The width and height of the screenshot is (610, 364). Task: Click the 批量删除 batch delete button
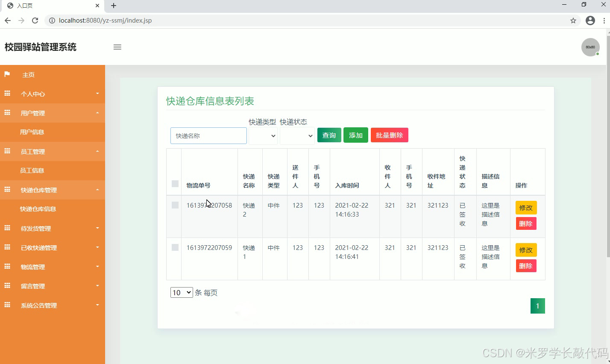pyautogui.click(x=389, y=135)
